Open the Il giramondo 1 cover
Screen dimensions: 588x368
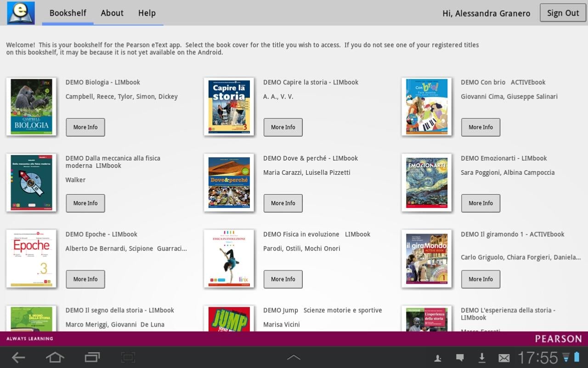pos(426,259)
